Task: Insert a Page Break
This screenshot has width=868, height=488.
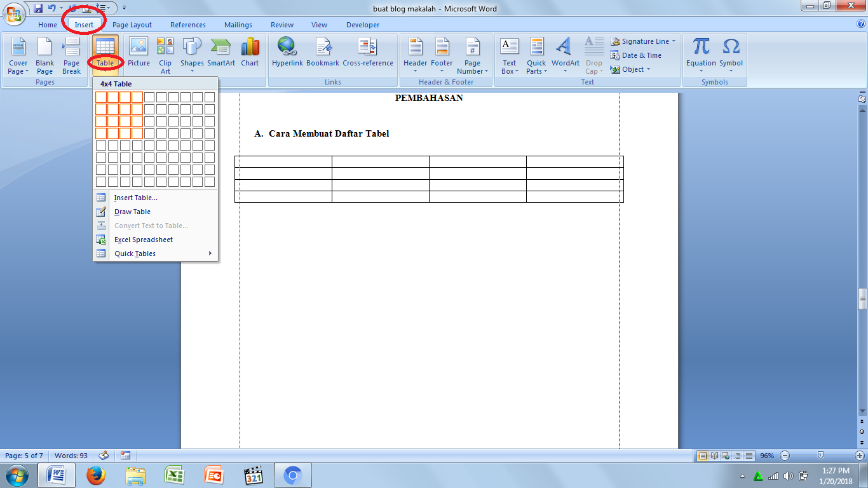Action: (x=71, y=54)
